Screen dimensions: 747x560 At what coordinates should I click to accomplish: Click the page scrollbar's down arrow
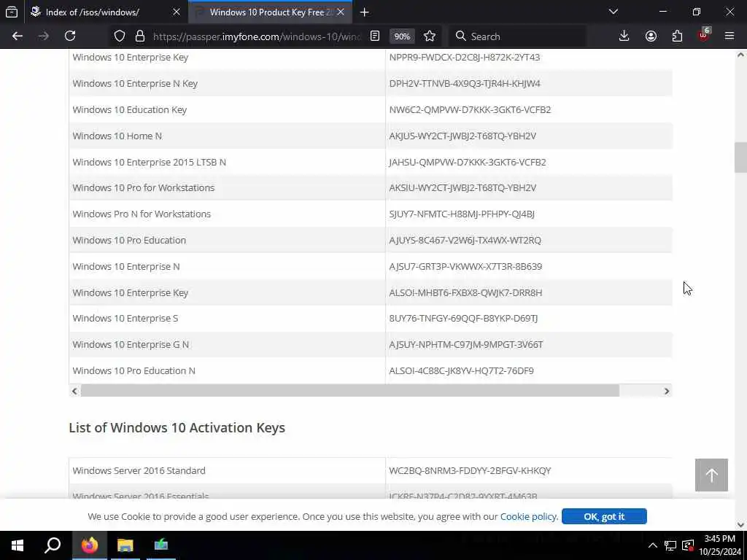pyautogui.click(x=740, y=525)
